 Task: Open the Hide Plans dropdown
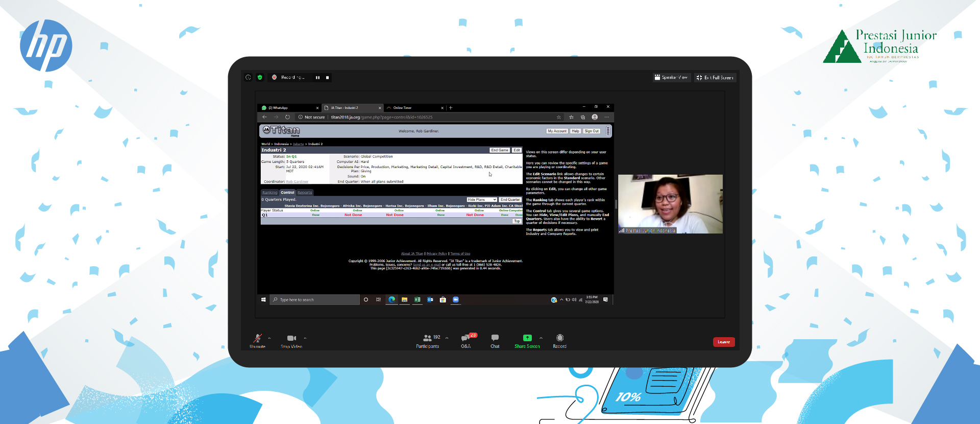coord(481,200)
